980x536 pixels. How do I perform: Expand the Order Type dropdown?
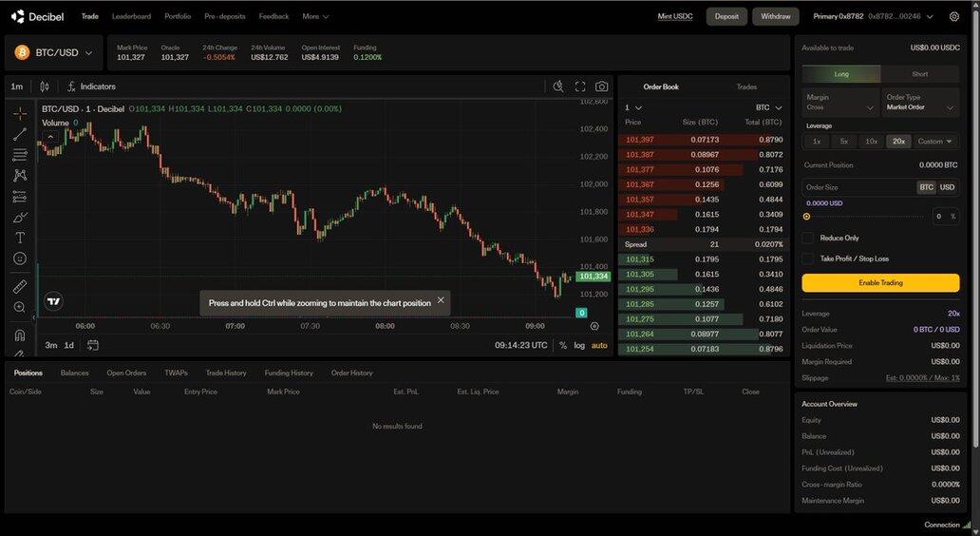pos(920,103)
